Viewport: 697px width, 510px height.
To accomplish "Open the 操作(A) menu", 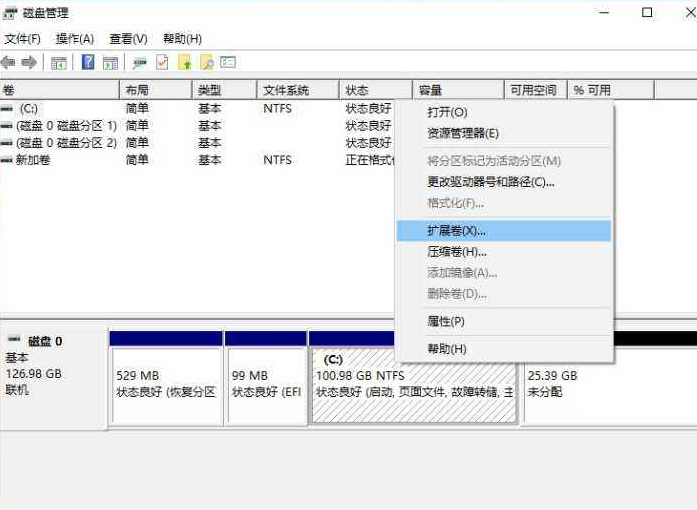I will pos(74,39).
